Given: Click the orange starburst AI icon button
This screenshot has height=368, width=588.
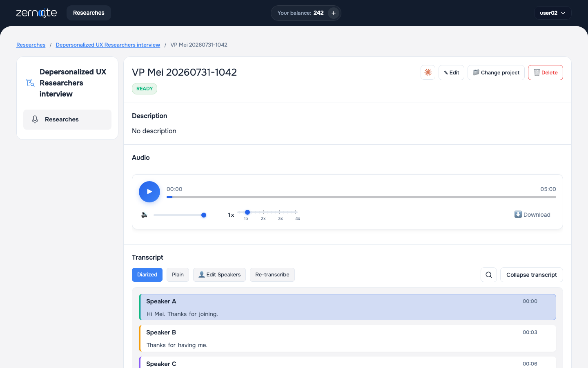Looking at the screenshot, I should (x=428, y=72).
